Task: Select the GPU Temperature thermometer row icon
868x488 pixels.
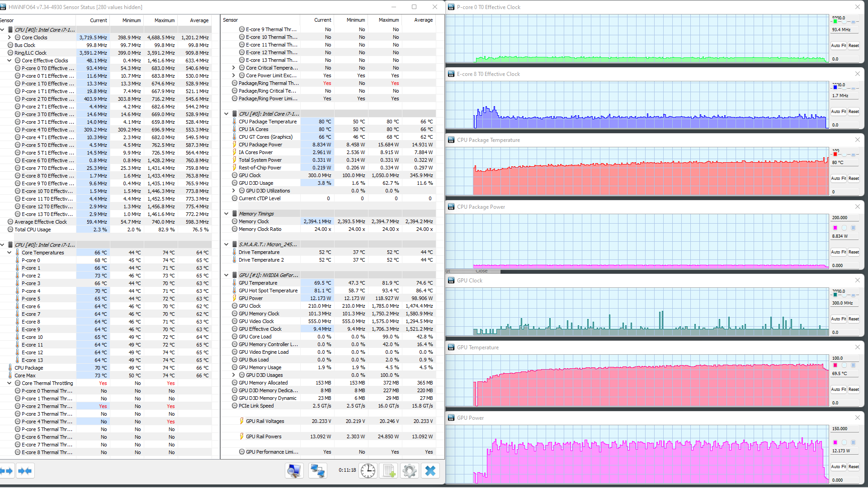Action: click(x=234, y=283)
